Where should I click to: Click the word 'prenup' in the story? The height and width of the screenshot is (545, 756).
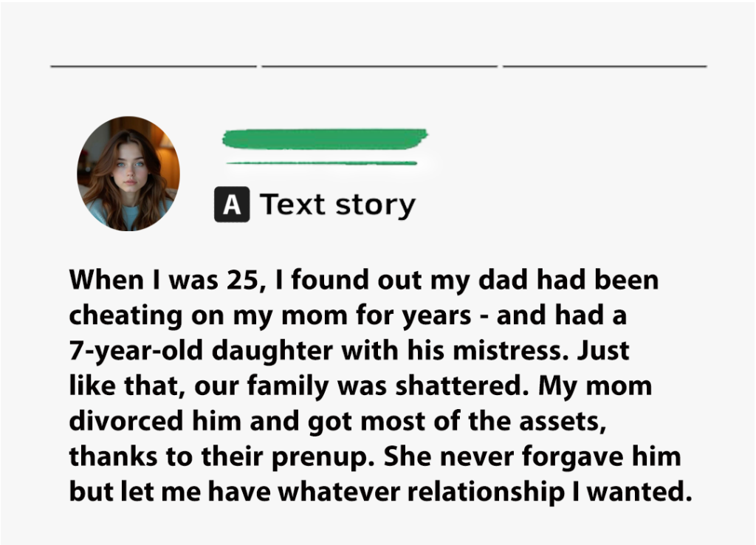click(323, 457)
